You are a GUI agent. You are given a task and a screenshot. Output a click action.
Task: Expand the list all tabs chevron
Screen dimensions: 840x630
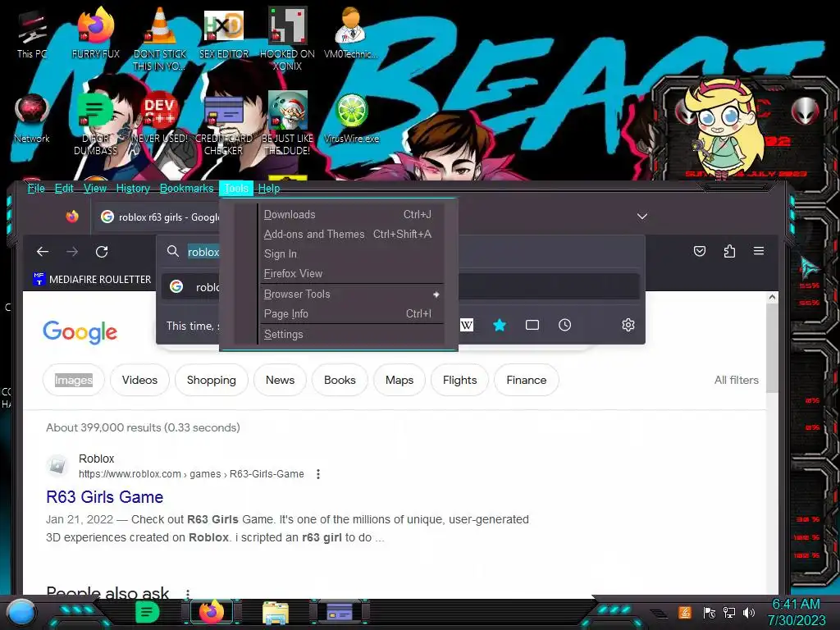click(642, 217)
